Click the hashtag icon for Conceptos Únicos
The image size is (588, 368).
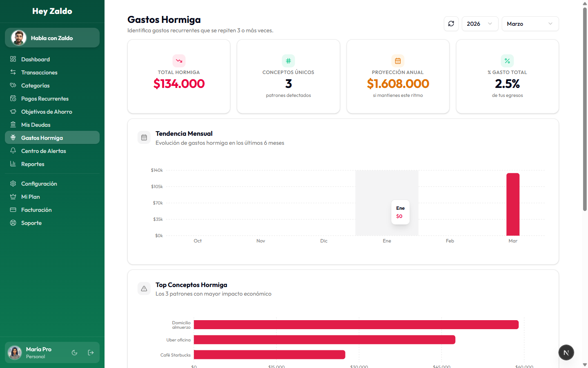(288, 61)
